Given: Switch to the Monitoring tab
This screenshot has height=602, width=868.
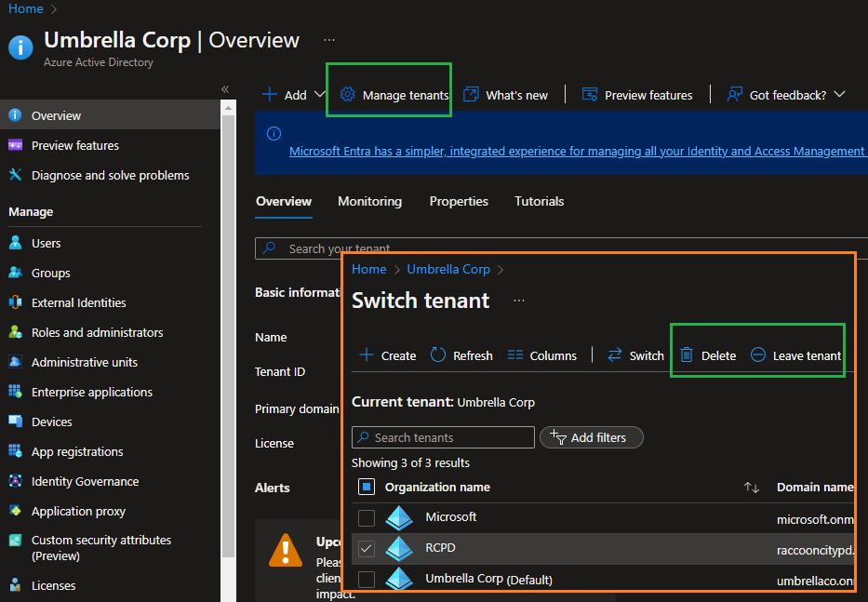Looking at the screenshot, I should (x=369, y=201).
